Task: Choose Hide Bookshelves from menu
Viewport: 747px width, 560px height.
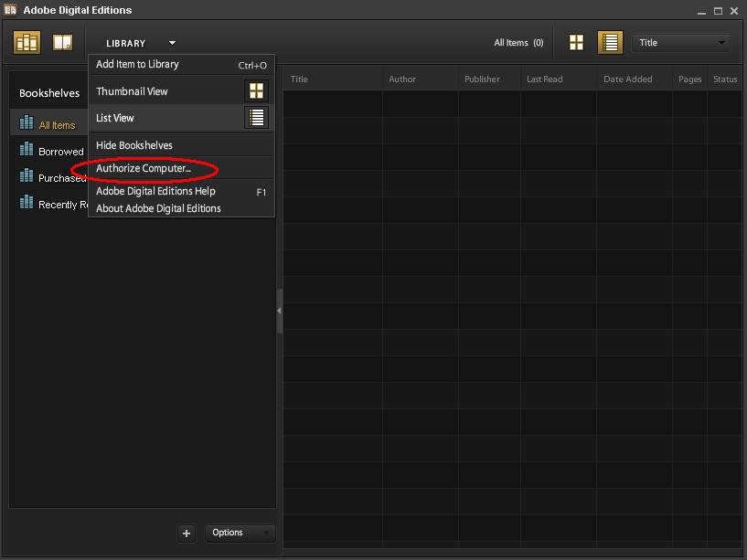Action: pyautogui.click(x=182, y=145)
